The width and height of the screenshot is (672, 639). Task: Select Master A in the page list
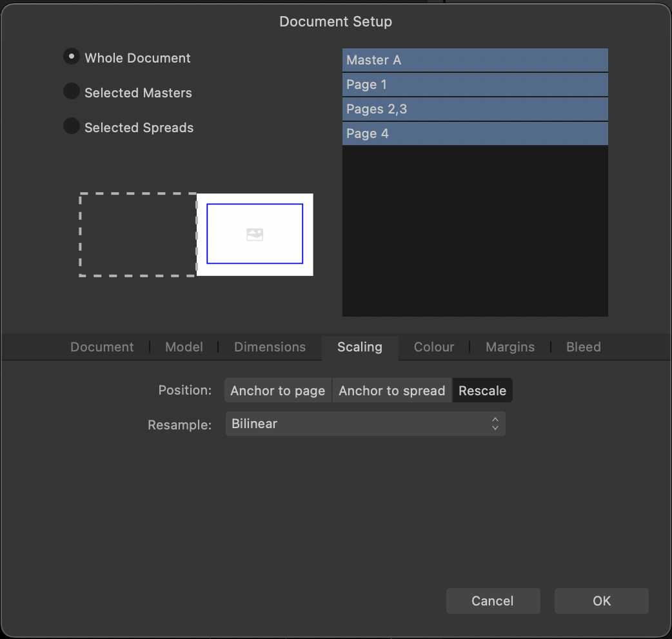[475, 59]
